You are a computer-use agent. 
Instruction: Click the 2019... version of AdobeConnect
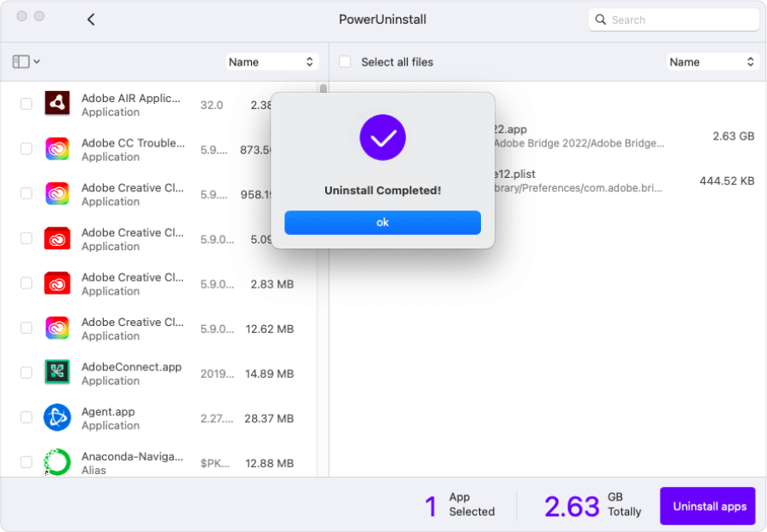(x=217, y=374)
